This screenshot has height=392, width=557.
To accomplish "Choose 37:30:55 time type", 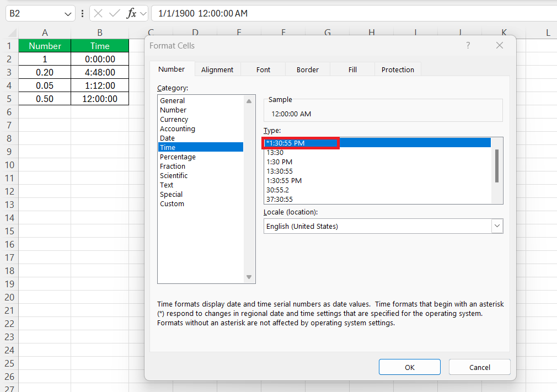I will [x=378, y=199].
